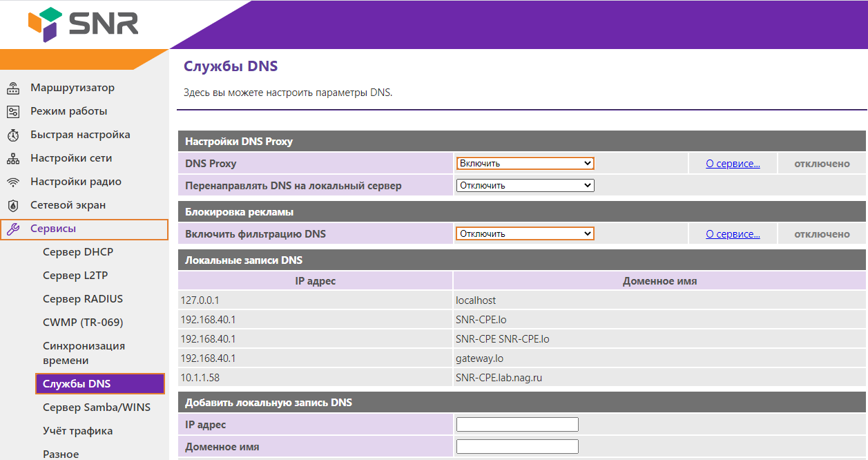Click the IP адрес input field
This screenshot has width=868, height=460.
click(x=517, y=424)
